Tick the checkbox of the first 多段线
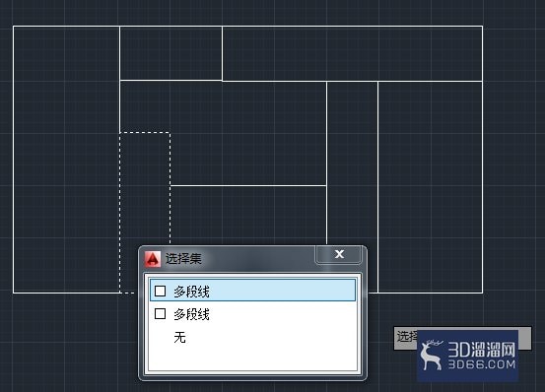545x392 pixels. click(x=160, y=291)
